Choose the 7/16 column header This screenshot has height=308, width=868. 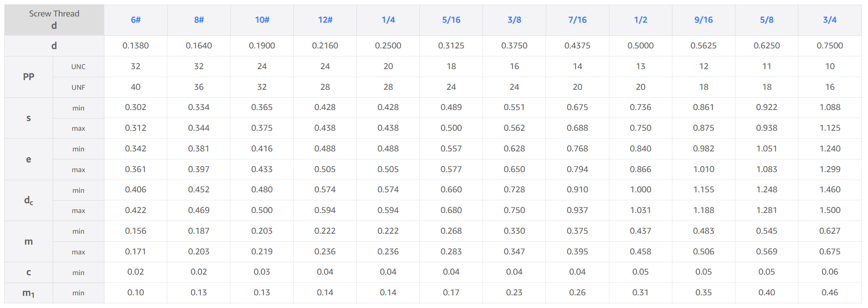pyautogui.click(x=577, y=20)
